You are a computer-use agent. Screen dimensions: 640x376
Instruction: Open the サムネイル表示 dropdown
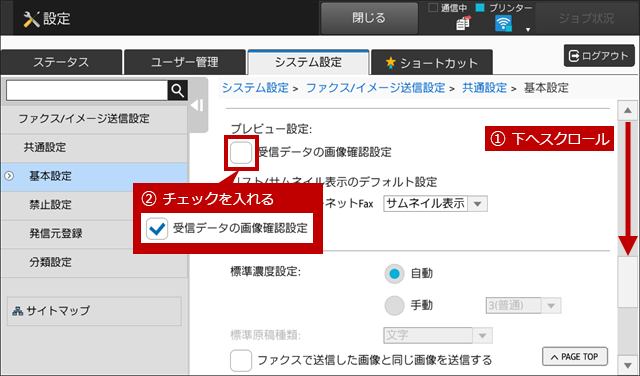435,203
